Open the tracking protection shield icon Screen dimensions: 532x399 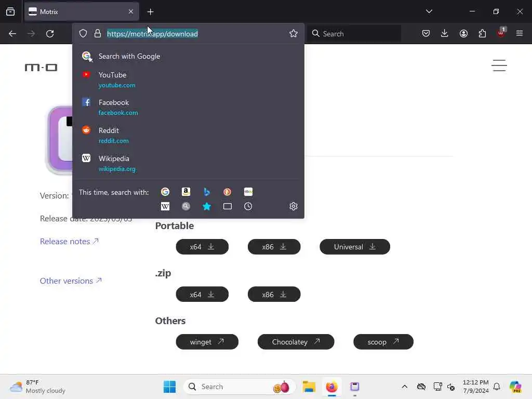point(83,33)
